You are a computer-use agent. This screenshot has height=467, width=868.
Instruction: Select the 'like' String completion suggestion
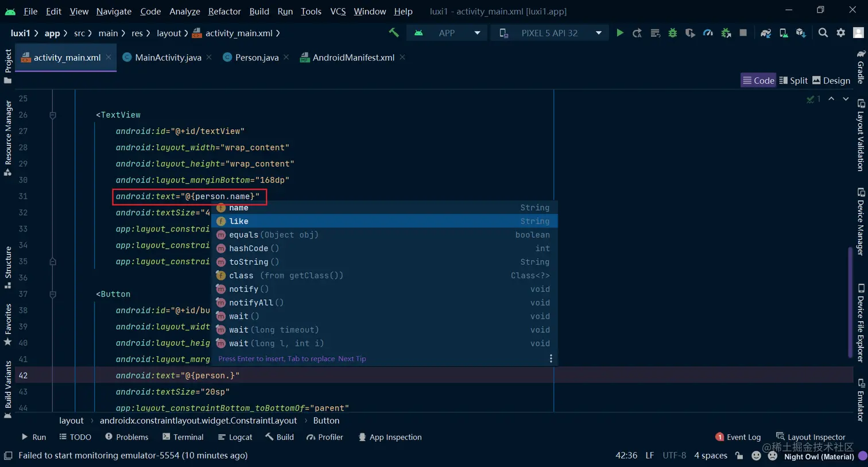384,221
